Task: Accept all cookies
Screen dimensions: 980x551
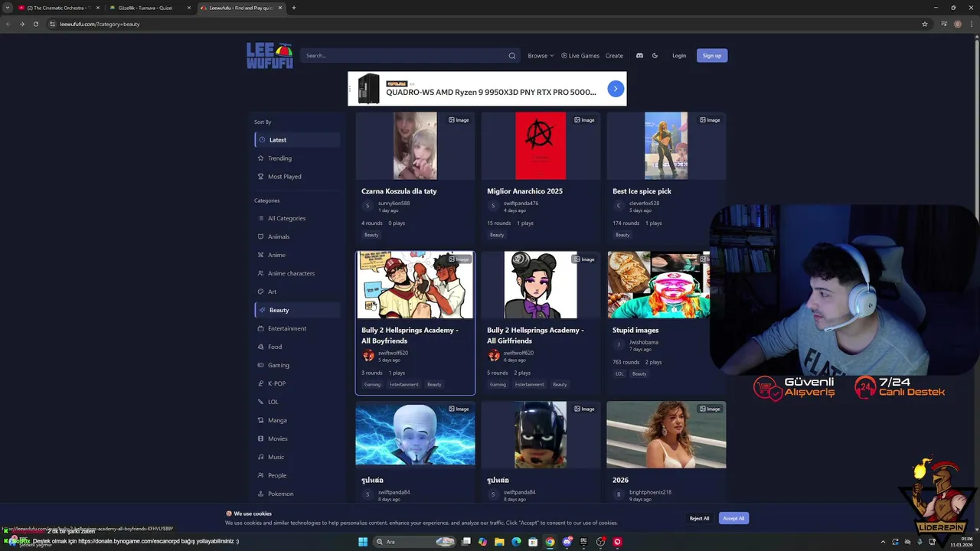Action: (x=733, y=518)
